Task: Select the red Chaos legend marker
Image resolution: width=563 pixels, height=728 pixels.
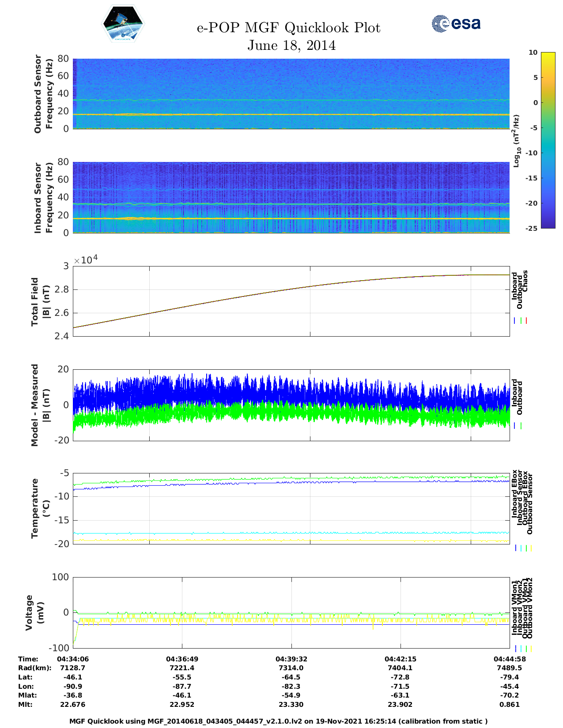Action: click(x=526, y=321)
